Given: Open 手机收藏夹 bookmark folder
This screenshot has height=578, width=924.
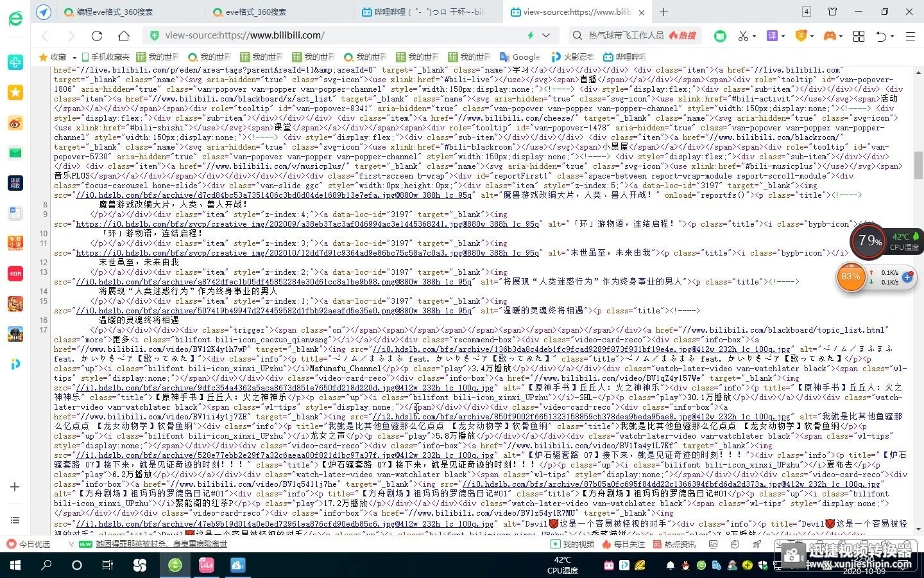Looking at the screenshot, I should point(105,57).
